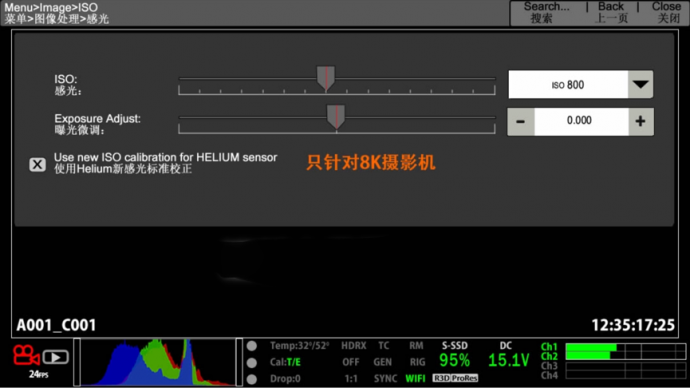Click the ISO slider handle
690x388 pixels.
click(x=326, y=78)
